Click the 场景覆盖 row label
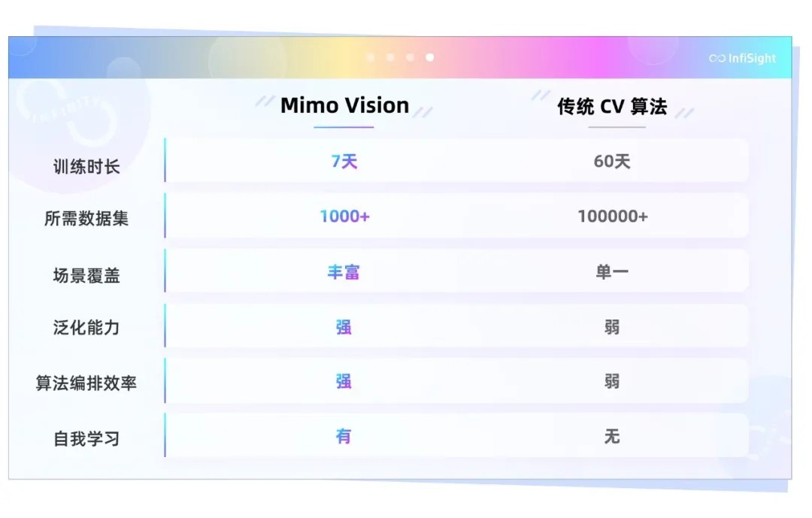This screenshot has width=812, height=518. [86, 276]
